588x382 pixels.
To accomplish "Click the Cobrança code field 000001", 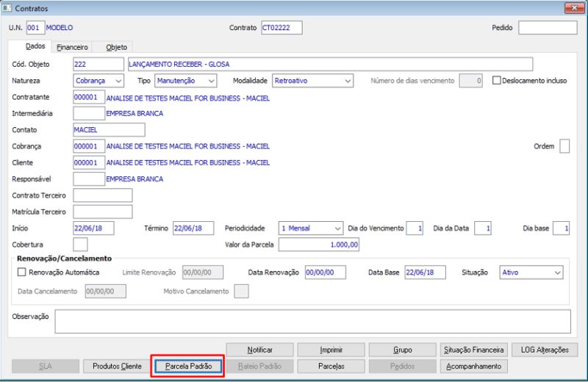I will pos(89,146).
